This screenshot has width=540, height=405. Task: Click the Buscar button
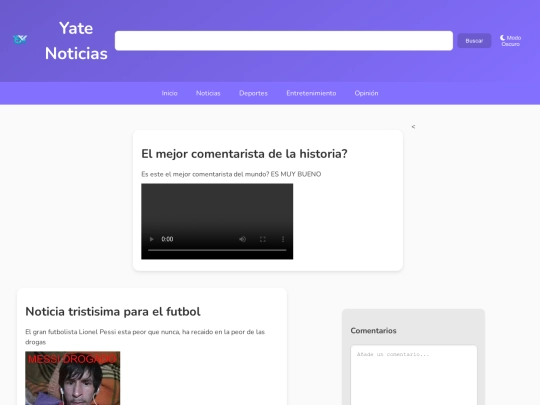[x=474, y=41]
